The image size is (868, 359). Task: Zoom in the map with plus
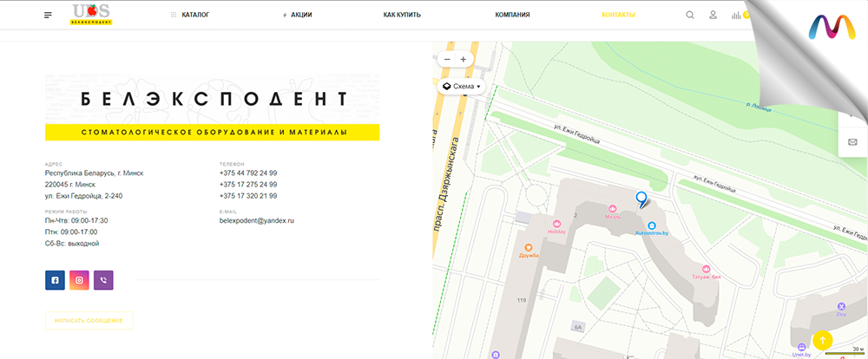(464, 59)
